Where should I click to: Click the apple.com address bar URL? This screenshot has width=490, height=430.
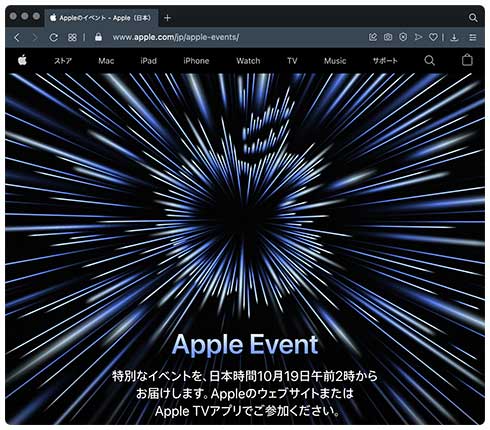[x=176, y=37]
